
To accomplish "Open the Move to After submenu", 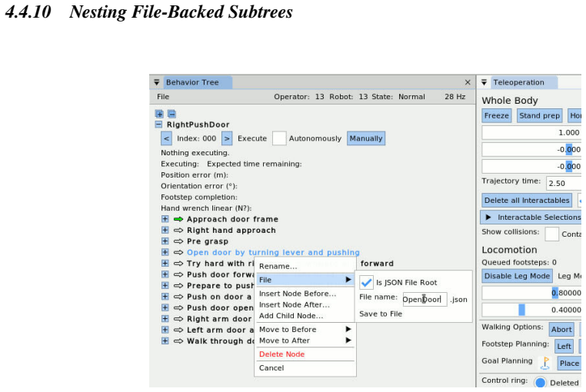I will tap(305, 341).
